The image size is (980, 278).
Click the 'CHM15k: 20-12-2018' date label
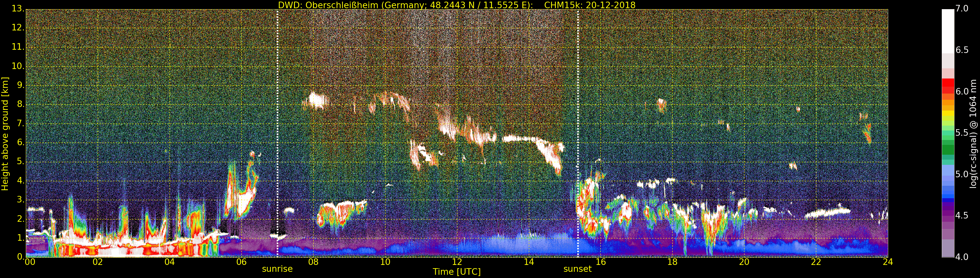tap(590, 5)
